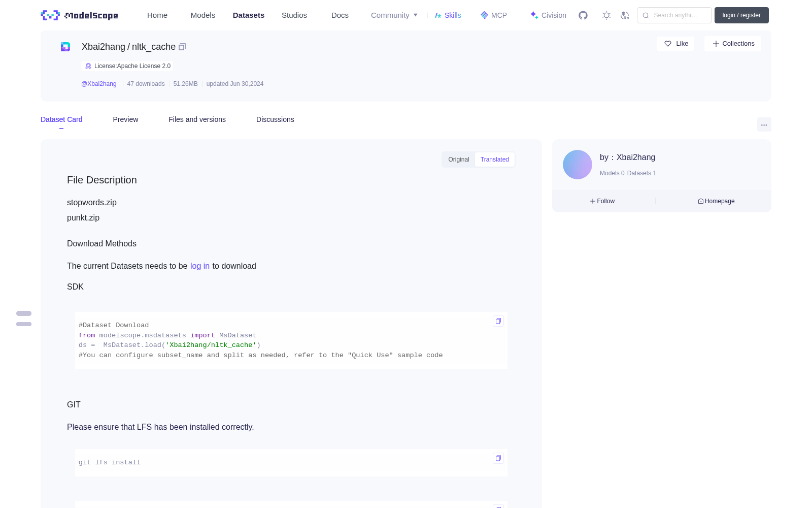
Task: Open the Studios section
Action: tap(294, 15)
